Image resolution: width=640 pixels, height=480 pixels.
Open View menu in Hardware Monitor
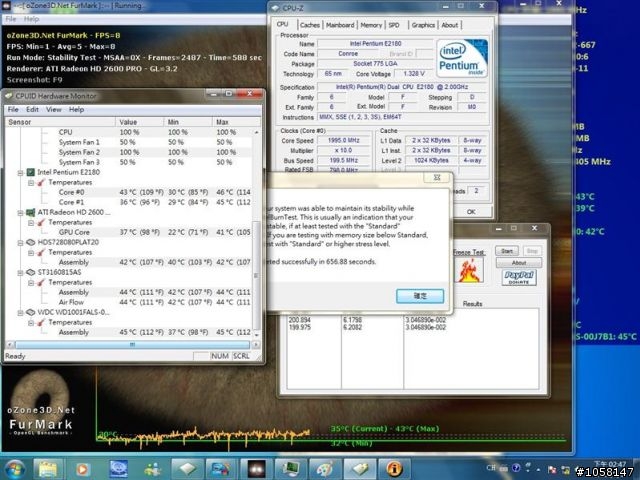click(x=53, y=109)
